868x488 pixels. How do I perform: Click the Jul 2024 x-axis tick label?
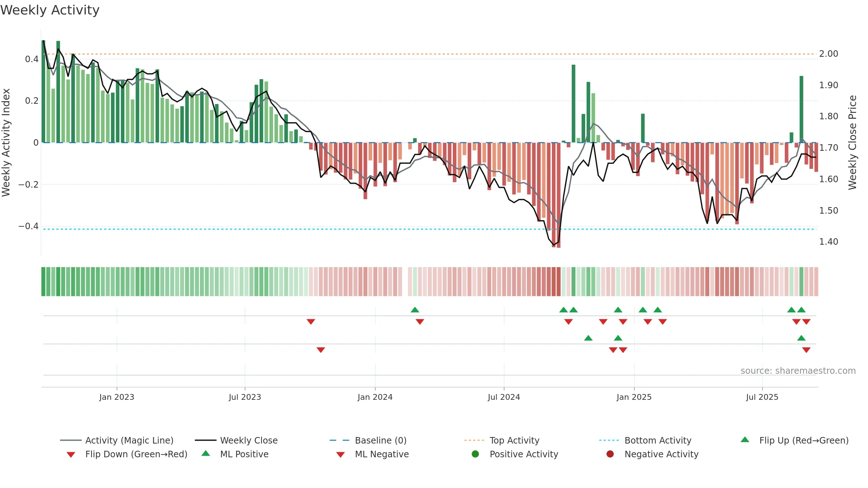click(504, 397)
